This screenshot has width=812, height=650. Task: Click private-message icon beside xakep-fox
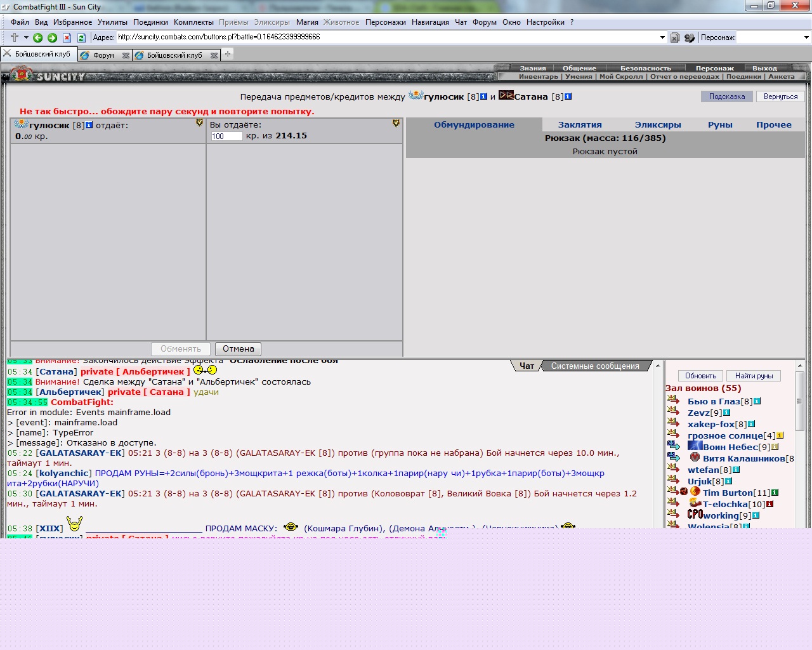pyautogui.click(x=673, y=423)
